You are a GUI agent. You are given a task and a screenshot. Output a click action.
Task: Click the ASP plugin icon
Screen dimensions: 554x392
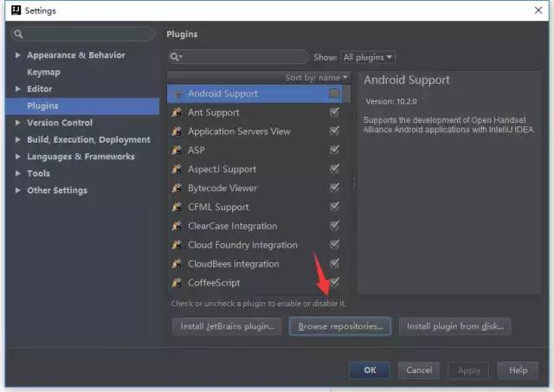(x=177, y=150)
